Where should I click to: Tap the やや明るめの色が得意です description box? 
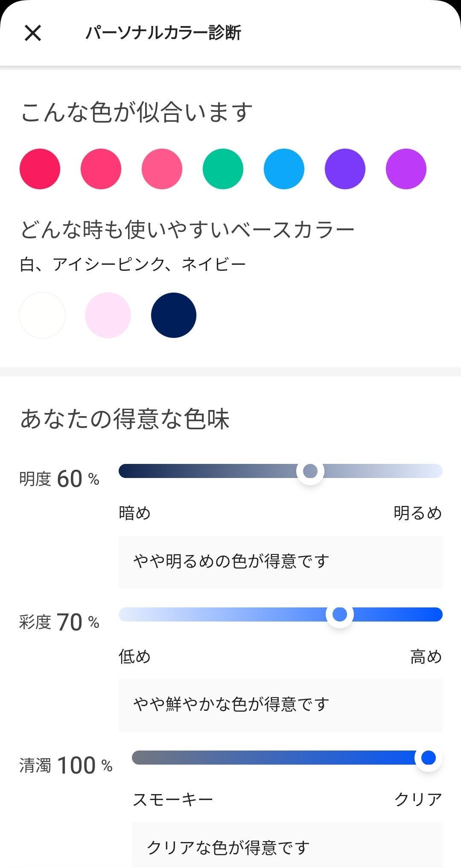pos(280,562)
